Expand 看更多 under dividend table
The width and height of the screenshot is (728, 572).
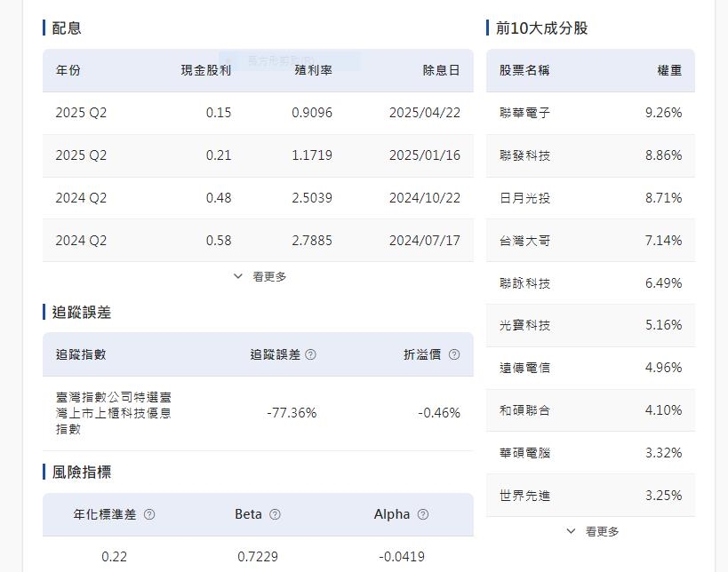point(260,276)
